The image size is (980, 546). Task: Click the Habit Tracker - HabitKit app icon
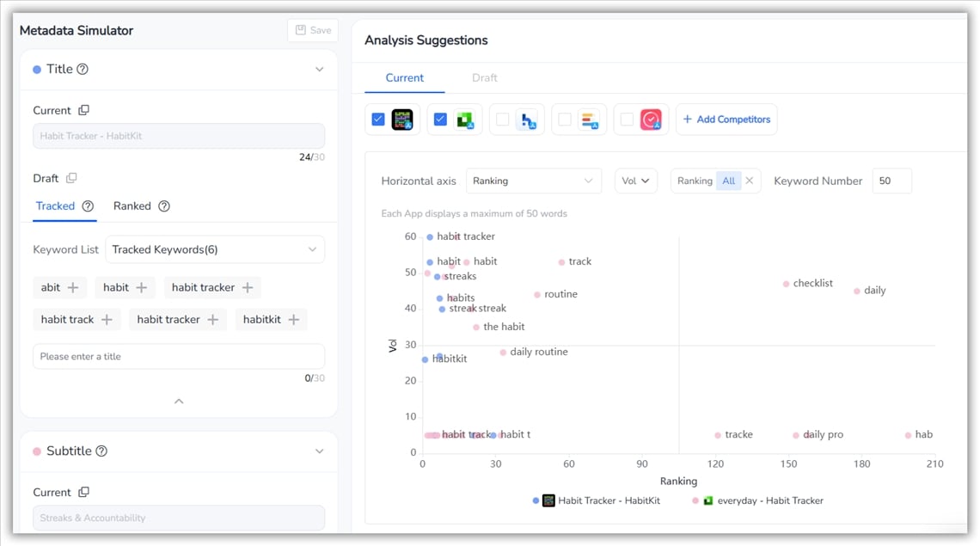coord(401,119)
